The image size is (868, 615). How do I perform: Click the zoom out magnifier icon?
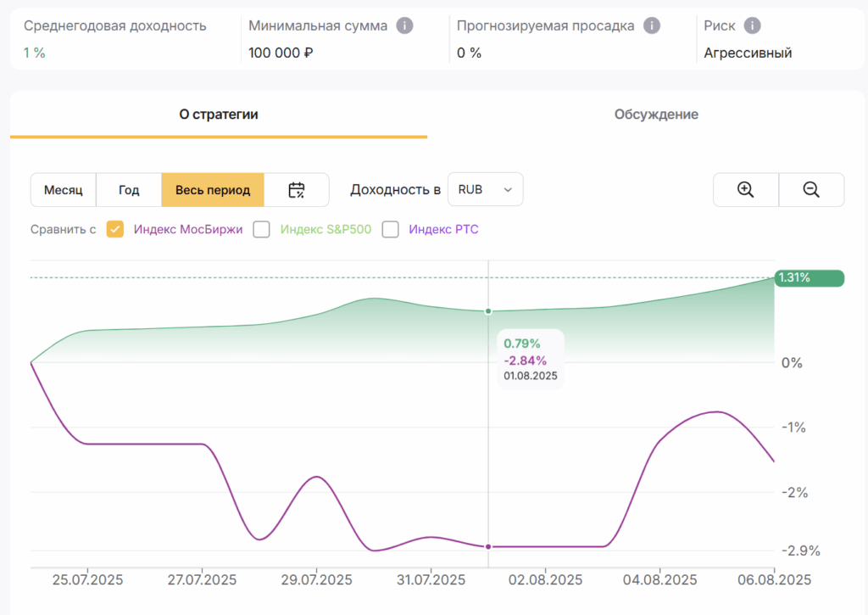click(x=811, y=189)
